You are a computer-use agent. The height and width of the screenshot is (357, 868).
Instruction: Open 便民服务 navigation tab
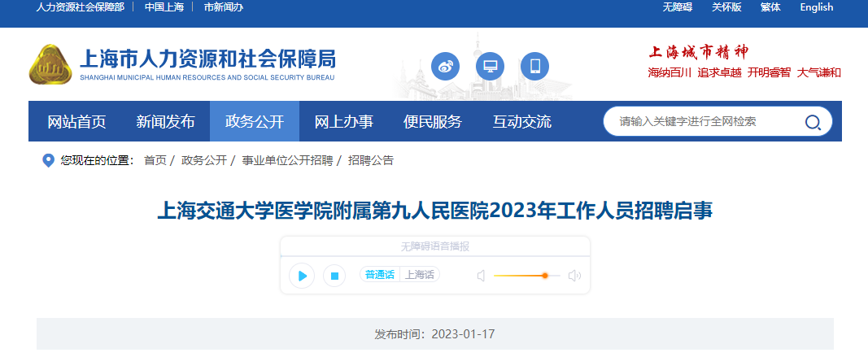click(433, 122)
